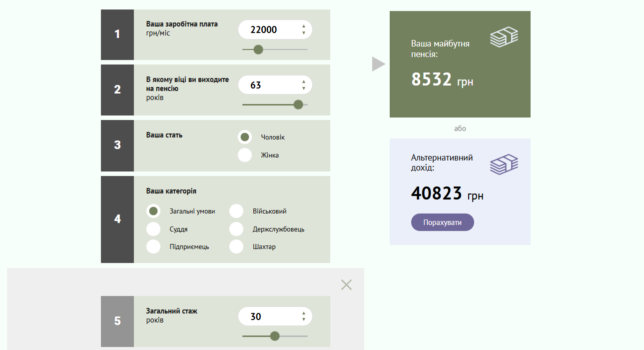Select the Жінка gender option
Screen dimensions: 644x350
[245, 155]
